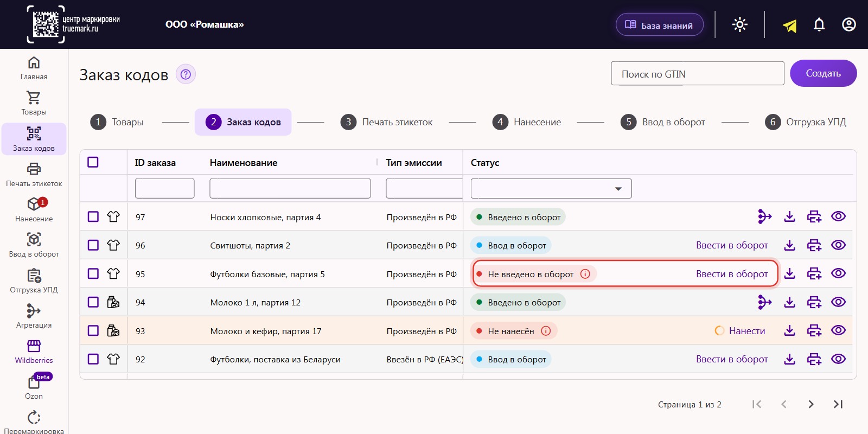Image resolution: width=868 pixels, height=434 pixels.
Task: Open the Статус filter dropdown
Action: click(x=551, y=188)
